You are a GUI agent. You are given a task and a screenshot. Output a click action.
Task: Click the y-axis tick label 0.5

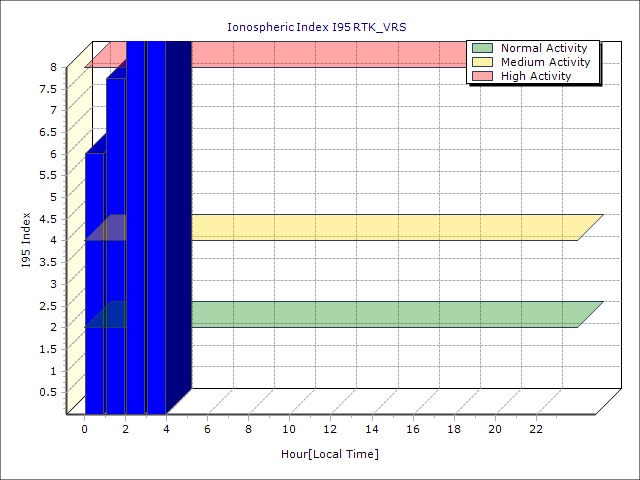(x=47, y=392)
